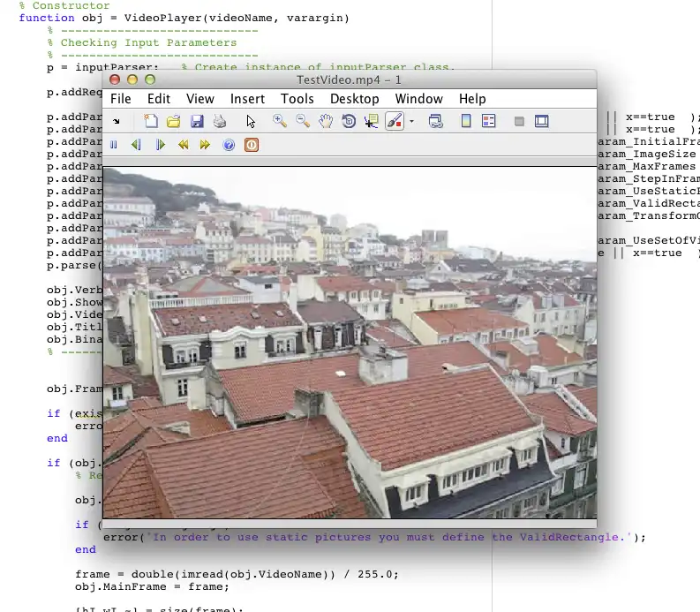Open the Brush color dropdown arrow
The width and height of the screenshot is (700, 612).
click(x=411, y=121)
